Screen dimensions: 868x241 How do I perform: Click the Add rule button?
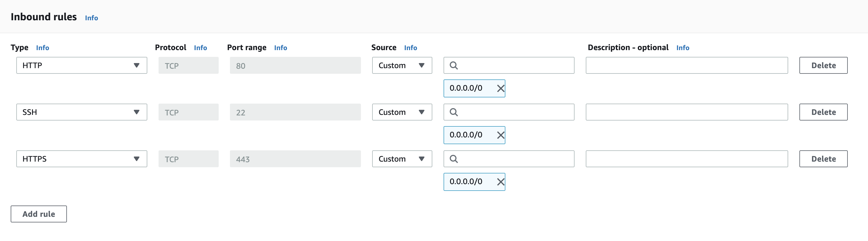tap(39, 214)
